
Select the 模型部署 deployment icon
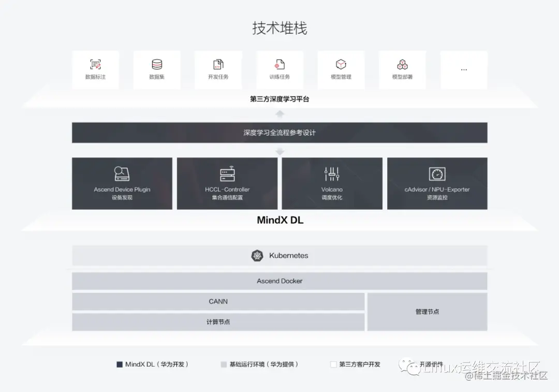(x=402, y=65)
